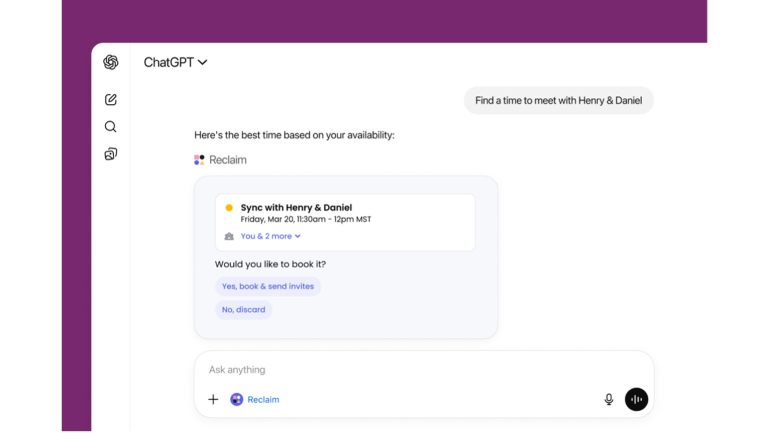770x433 pixels.
Task: Click the microphone dictation icon
Action: pos(608,399)
